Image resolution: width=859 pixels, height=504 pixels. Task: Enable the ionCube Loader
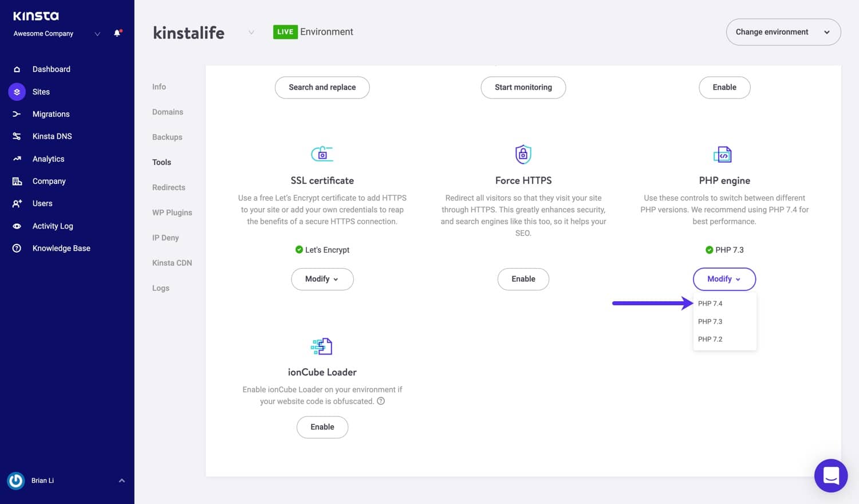click(322, 427)
